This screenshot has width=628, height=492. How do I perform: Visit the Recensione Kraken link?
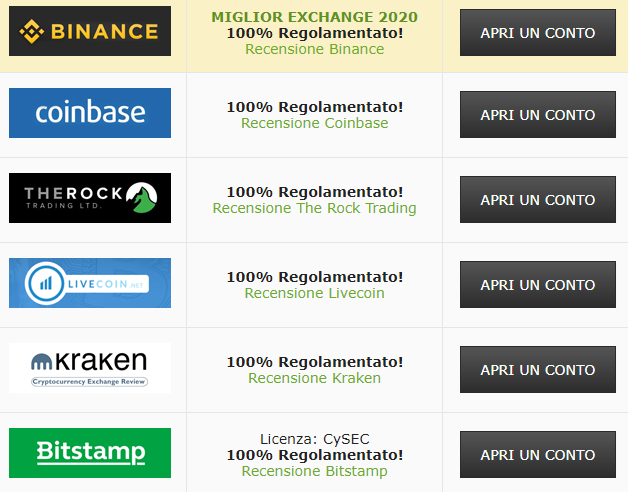(314, 378)
